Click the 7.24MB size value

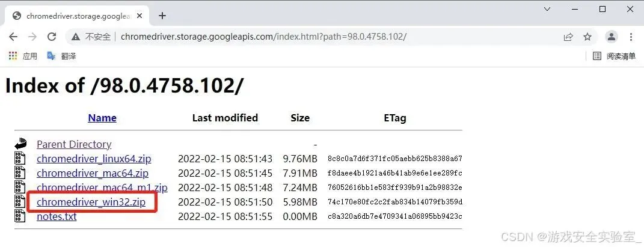[300, 188]
